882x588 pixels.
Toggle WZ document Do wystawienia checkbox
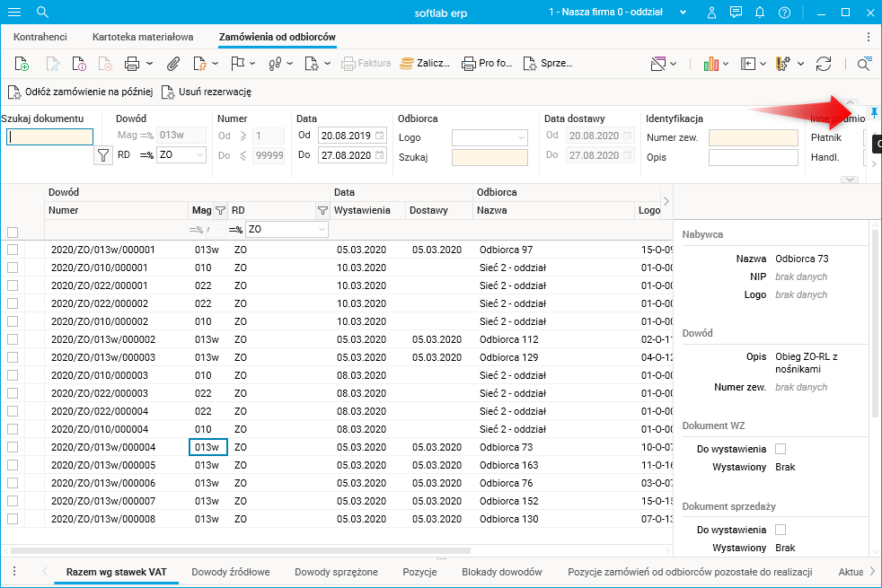click(x=781, y=449)
